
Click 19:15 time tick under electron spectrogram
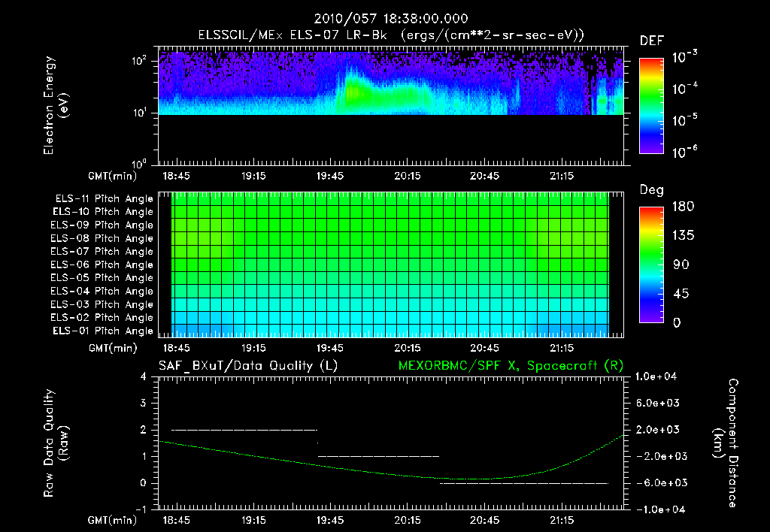tap(253, 176)
